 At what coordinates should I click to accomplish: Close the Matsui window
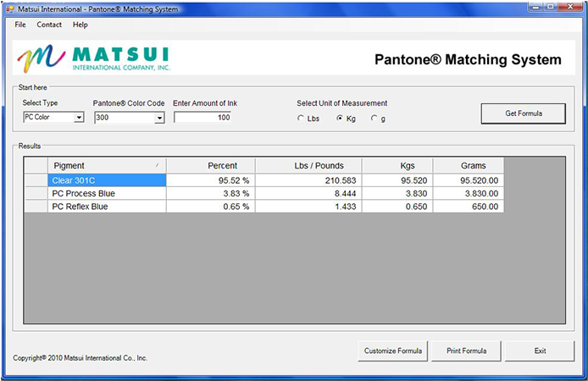click(x=570, y=7)
